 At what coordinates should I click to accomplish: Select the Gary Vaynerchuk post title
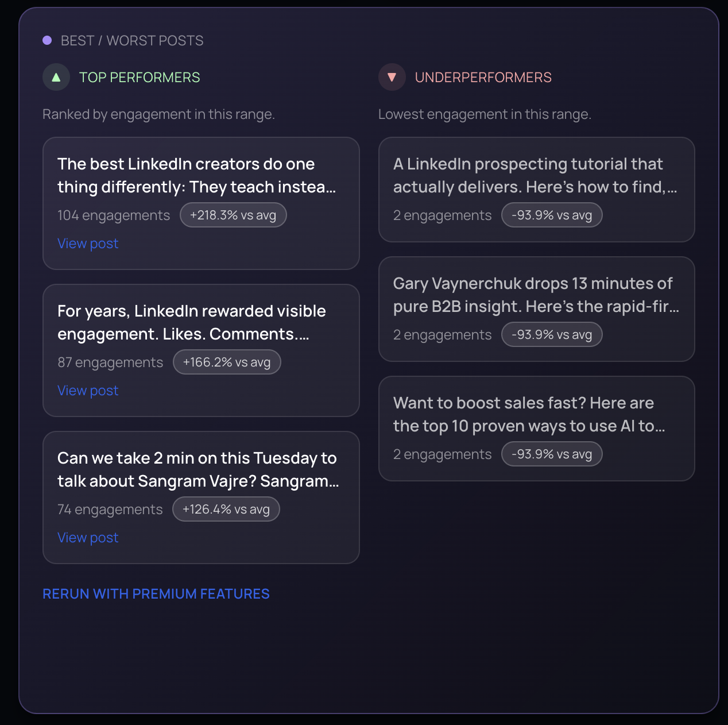click(x=536, y=295)
